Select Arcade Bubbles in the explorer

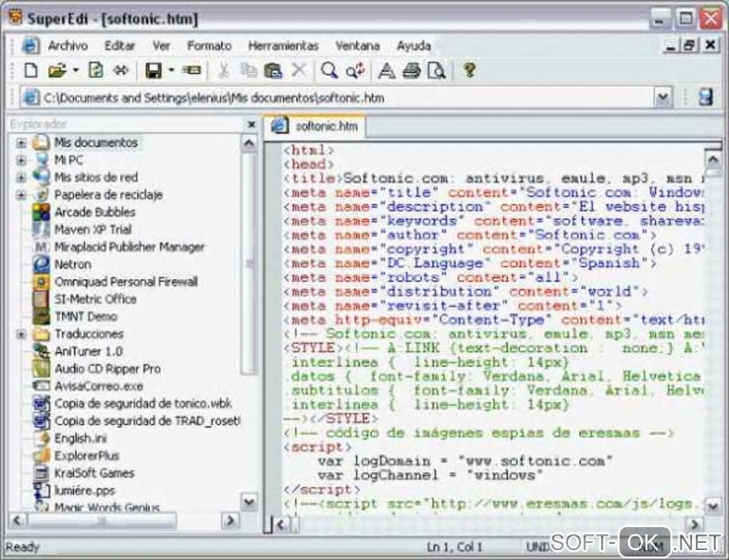click(95, 212)
